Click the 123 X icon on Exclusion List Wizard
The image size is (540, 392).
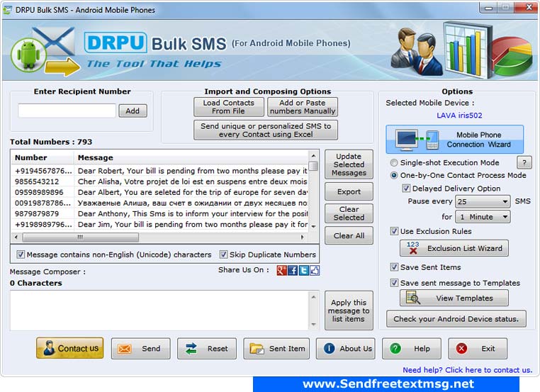[x=412, y=247]
